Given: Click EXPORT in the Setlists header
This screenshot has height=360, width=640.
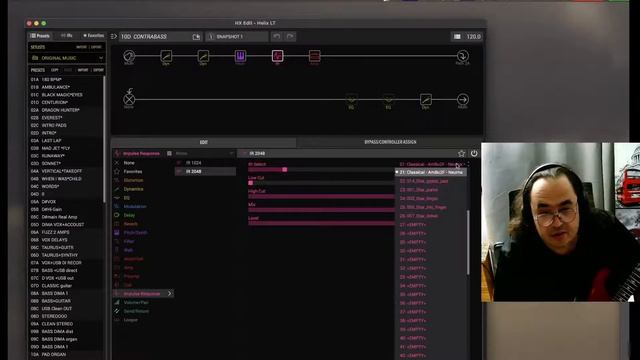Looking at the screenshot, I should pyautogui.click(x=96, y=47).
